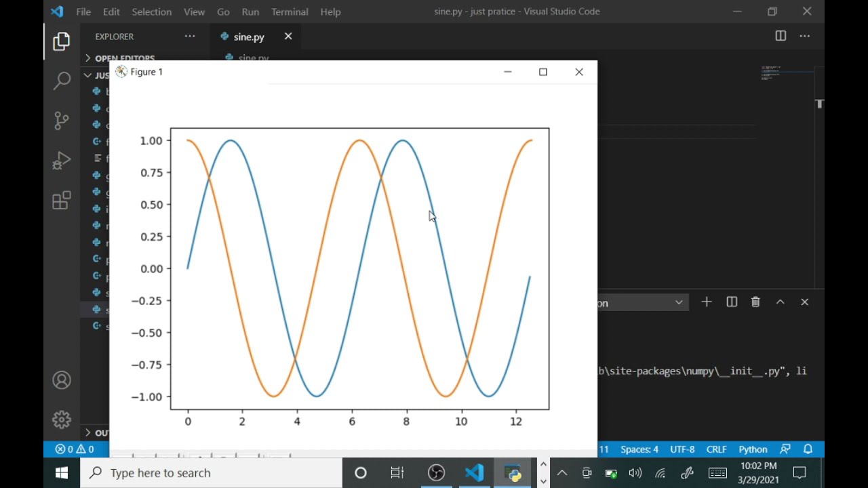The width and height of the screenshot is (868, 488).
Task: Split the terminal panel
Action: 732,302
